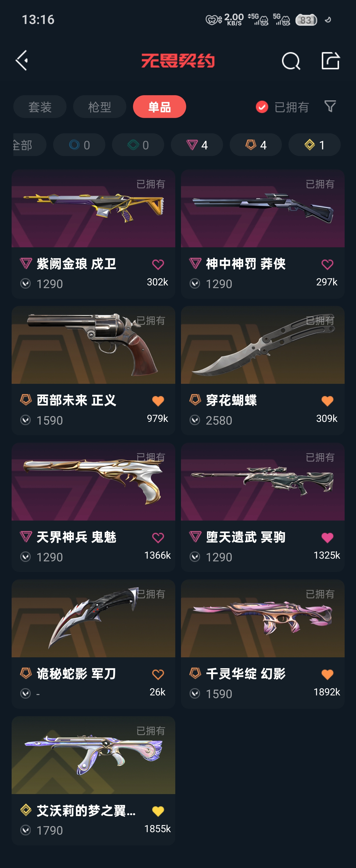Switch to the 枪型 tab
356x868 pixels.
(100, 107)
